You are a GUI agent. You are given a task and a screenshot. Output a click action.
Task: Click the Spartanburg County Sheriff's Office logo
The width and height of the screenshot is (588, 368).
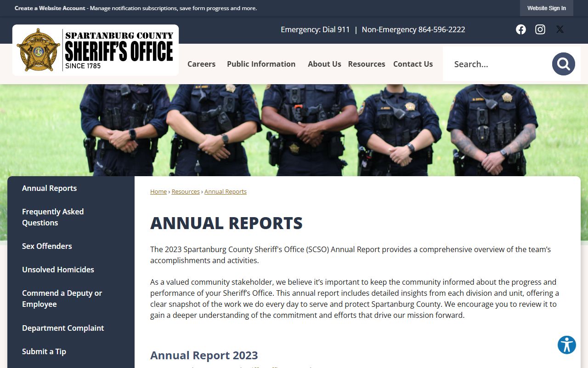tap(96, 50)
